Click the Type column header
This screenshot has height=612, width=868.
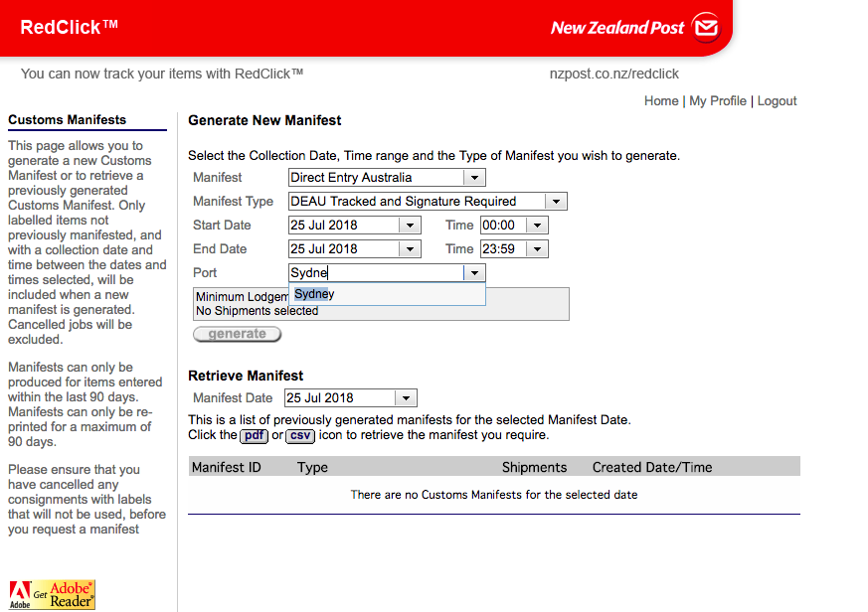click(312, 467)
